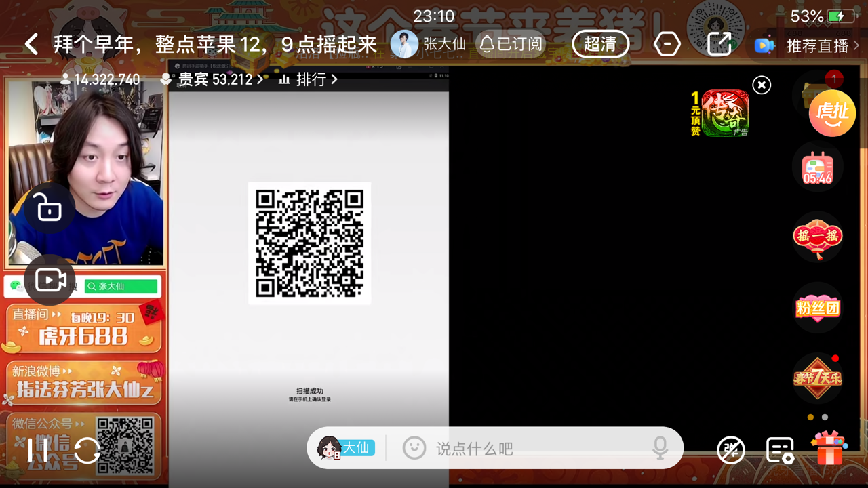Screen dimensions: 868x488
Task: Tap the 23:10 clock in status bar
Action: click(434, 16)
